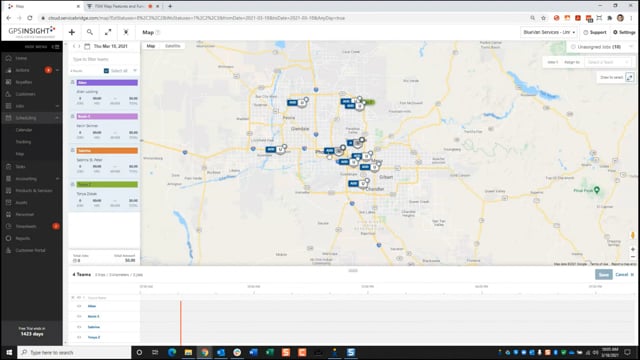Click Chrome bookmark star icon
The width and height of the screenshot is (640, 360).
click(543, 18)
